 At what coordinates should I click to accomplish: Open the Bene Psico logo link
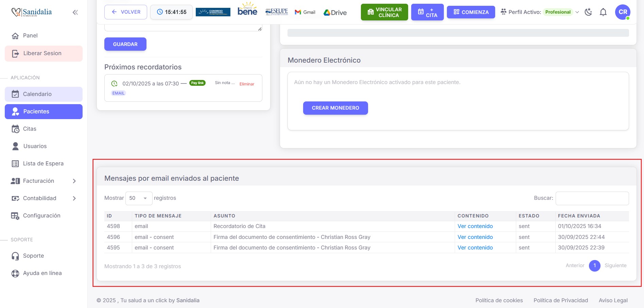point(247,10)
